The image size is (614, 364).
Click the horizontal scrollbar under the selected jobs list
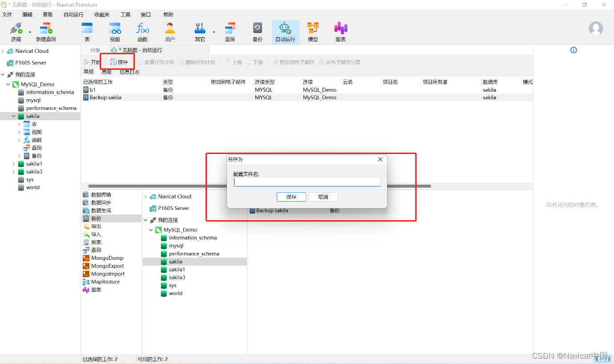[x=259, y=186]
